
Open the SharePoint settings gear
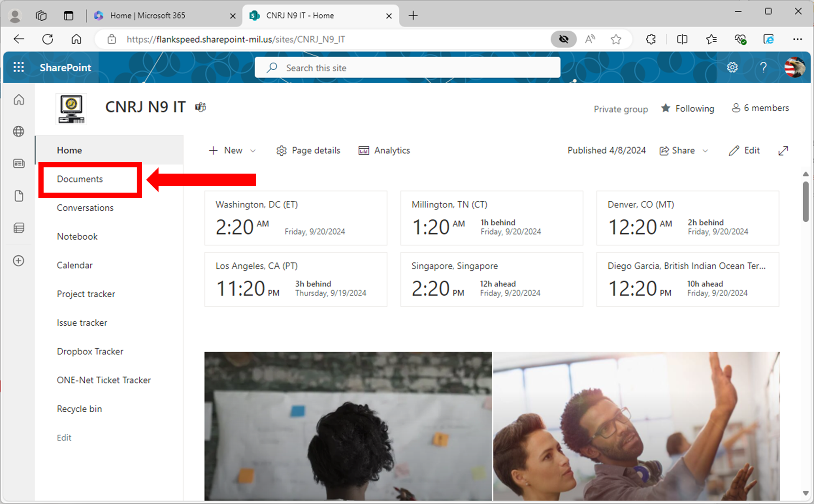tap(733, 67)
